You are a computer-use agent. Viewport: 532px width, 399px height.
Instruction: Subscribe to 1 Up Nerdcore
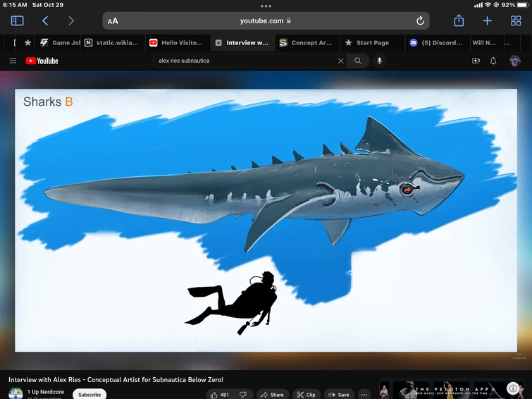click(x=89, y=394)
